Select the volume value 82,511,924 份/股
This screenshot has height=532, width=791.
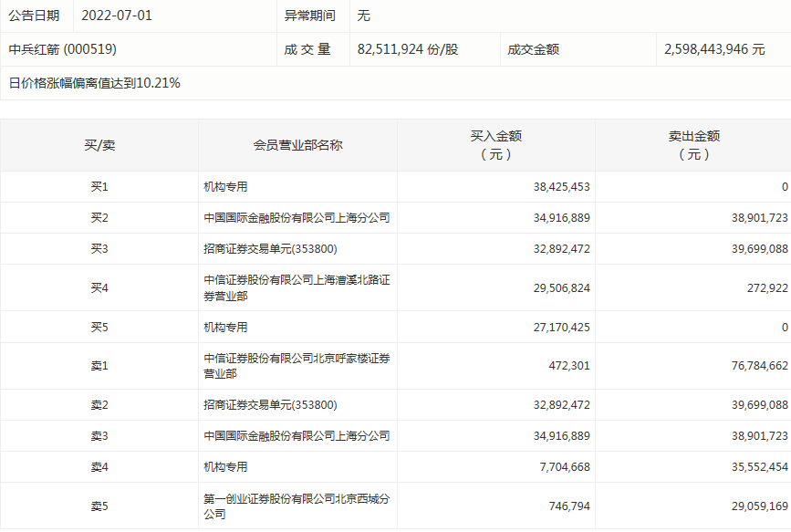point(408,49)
